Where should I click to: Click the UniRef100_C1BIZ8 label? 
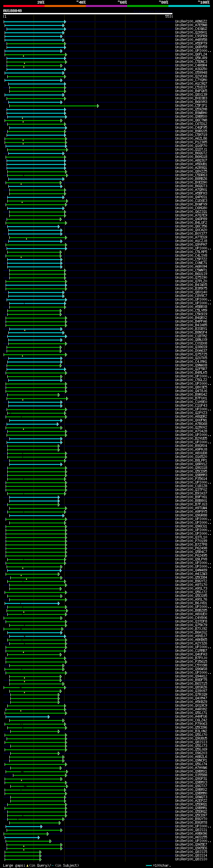[191, 486]
